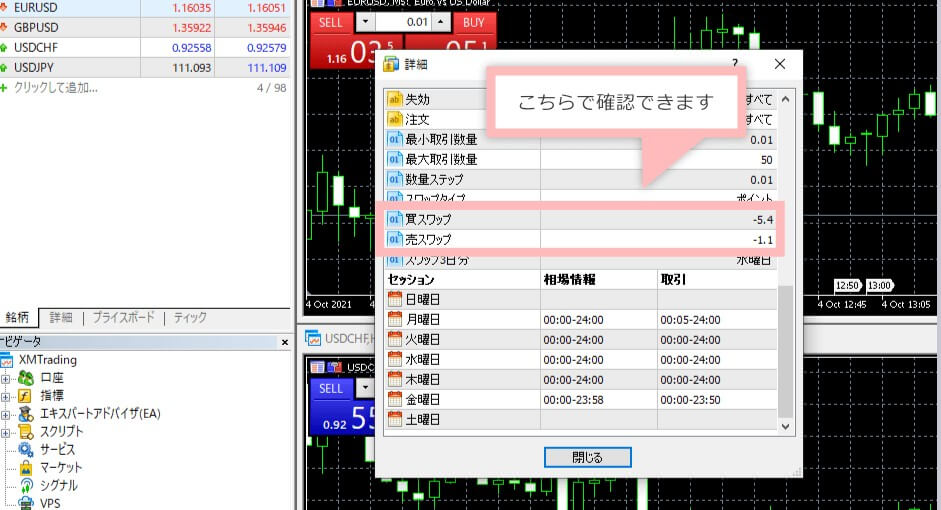941x510 pixels.
Task: Click the 売スワップ value -1.1
Action: coord(763,240)
